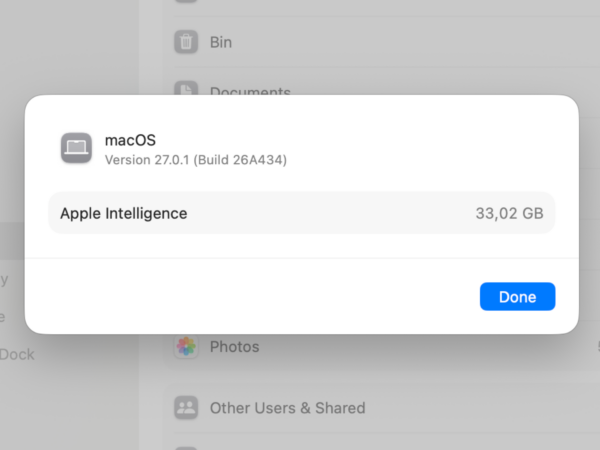The image size is (600, 450).
Task: Click Version 27.0.1 (Build 26A434) text
Action: (x=196, y=160)
